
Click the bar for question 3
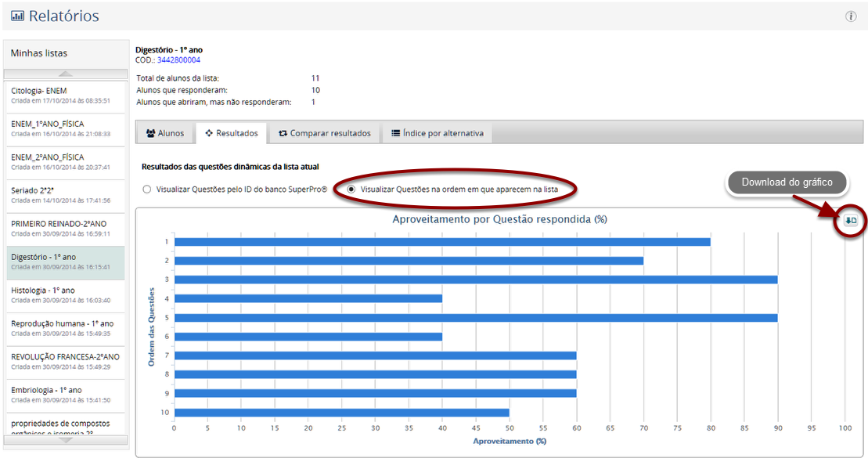tap(475, 280)
